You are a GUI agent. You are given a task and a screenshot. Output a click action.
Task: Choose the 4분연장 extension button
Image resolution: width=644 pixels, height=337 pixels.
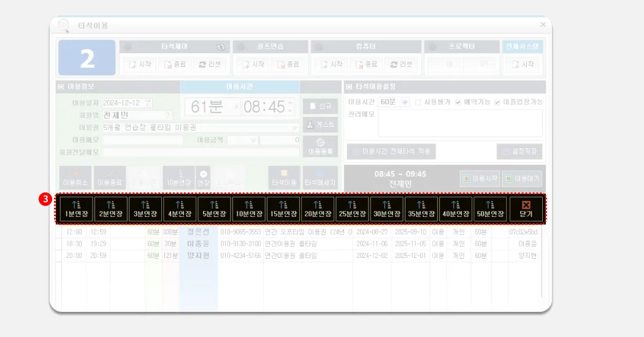tap(180, 209)
